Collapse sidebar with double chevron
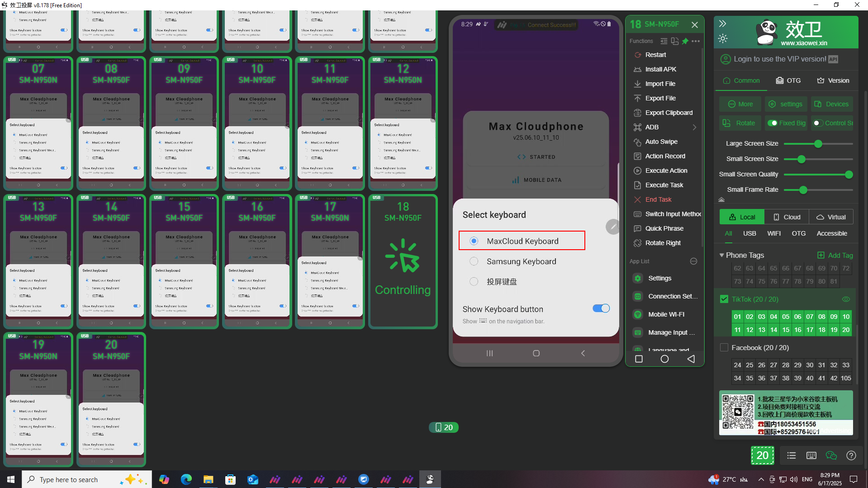868x488 pixels. coord(722,24)
